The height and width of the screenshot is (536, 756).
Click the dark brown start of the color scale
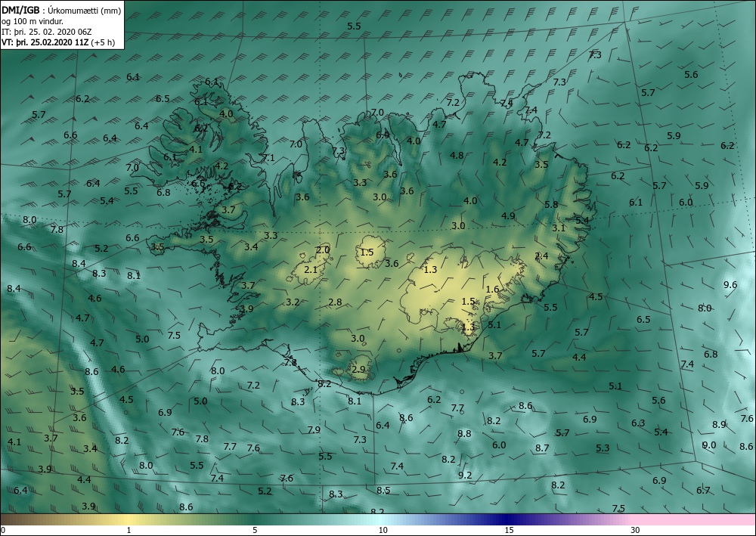coord(10,519)
